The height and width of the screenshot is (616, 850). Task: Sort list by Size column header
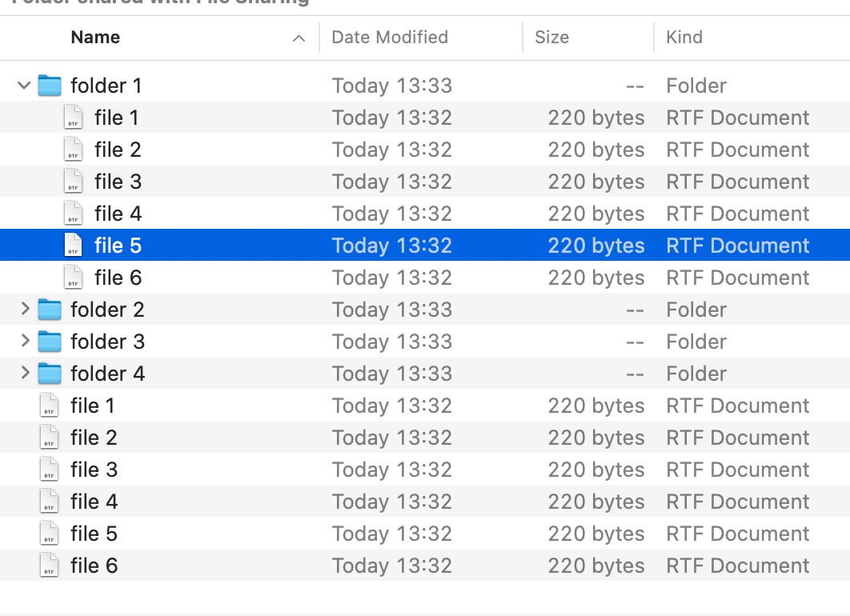pos(551,38)
